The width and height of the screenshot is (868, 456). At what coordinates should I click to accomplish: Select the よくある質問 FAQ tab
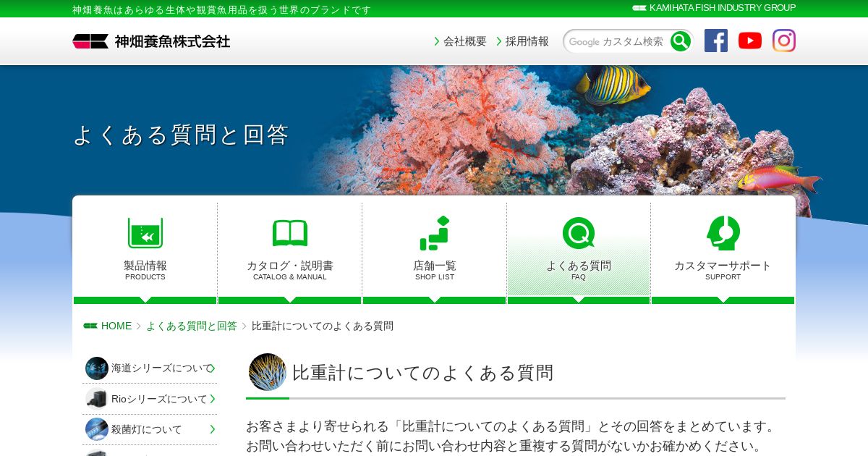pos(579,253)
